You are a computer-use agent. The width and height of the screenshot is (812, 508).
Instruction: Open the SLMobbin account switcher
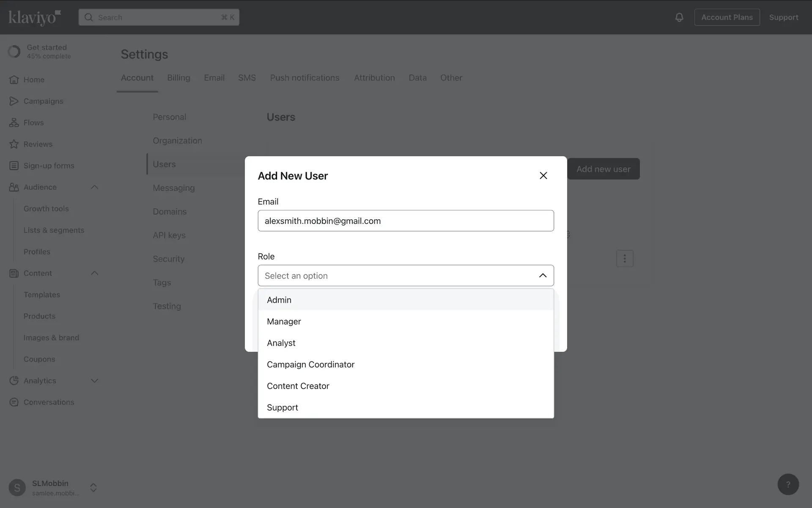coord(93,487)
